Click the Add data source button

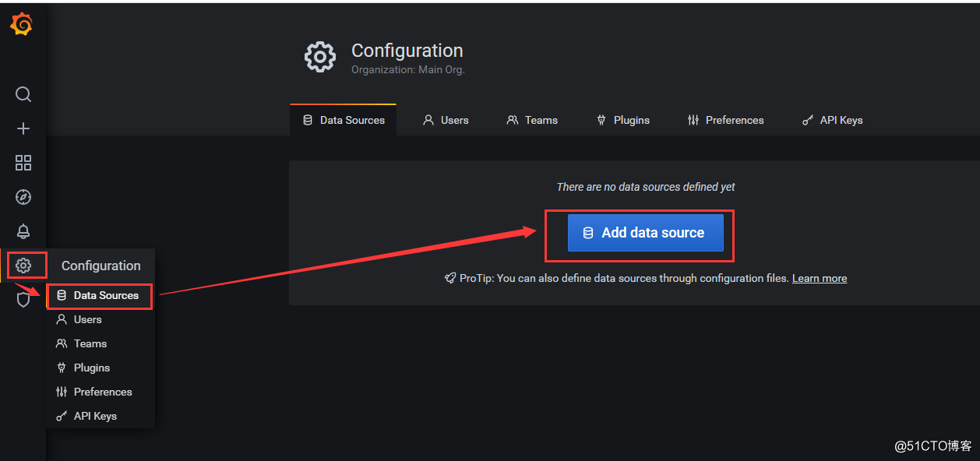click(646, 233)
